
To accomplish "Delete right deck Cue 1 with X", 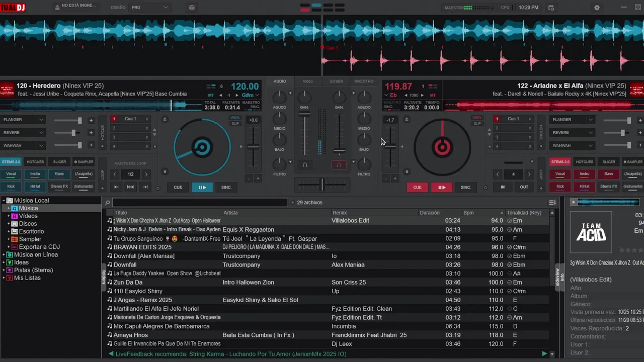I will (x=530, y=119).
